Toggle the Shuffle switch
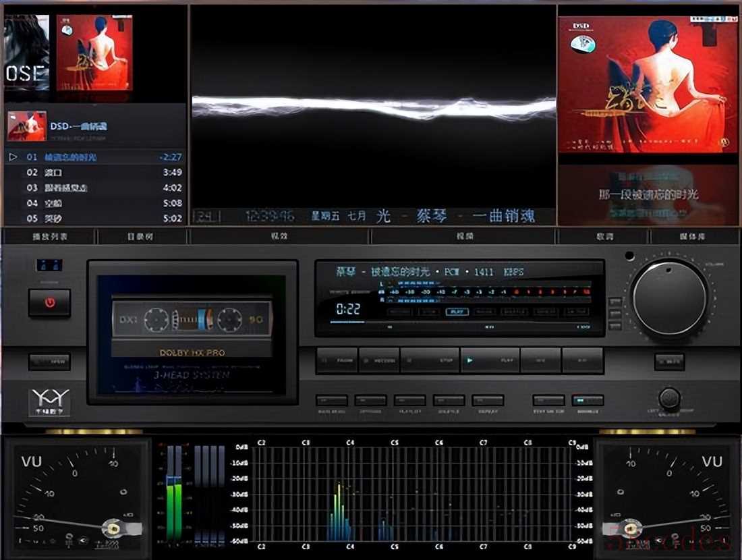The image size is (742, 560). [449, 400]
